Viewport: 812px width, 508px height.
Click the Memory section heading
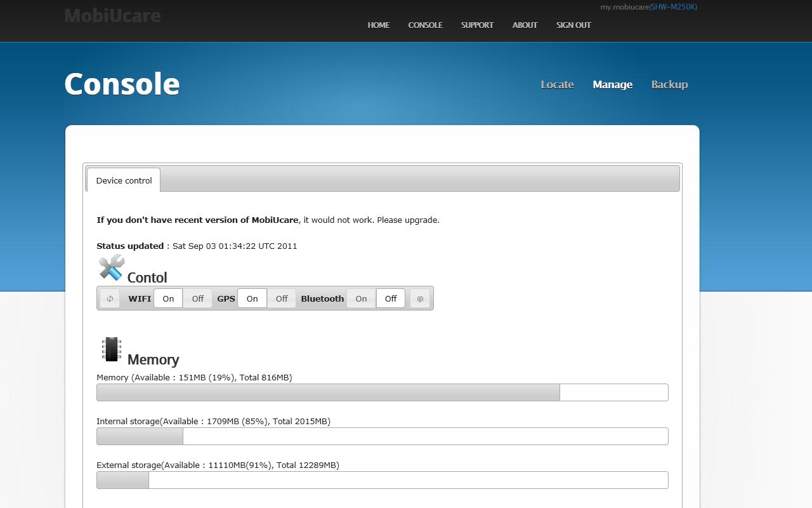click(x=154, y=359)
